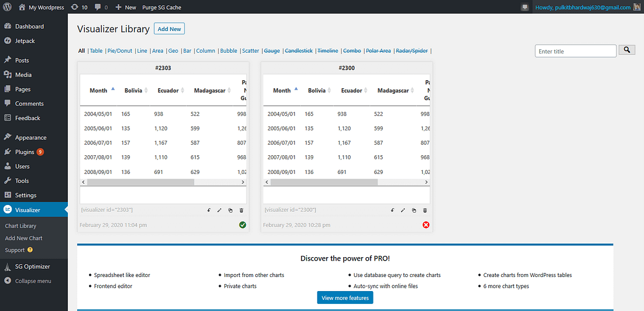Sort chart 2303 by the Ecuador column
This screenshot has width=644, height=311.
click(169, 90)
